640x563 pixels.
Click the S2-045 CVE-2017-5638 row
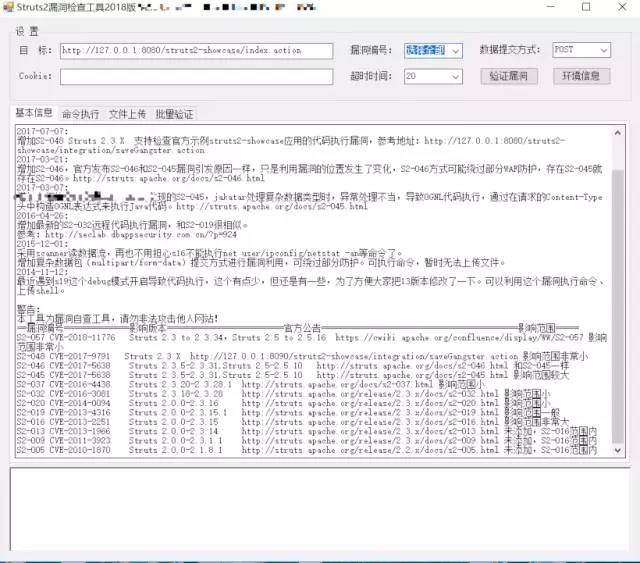[293, 375]
